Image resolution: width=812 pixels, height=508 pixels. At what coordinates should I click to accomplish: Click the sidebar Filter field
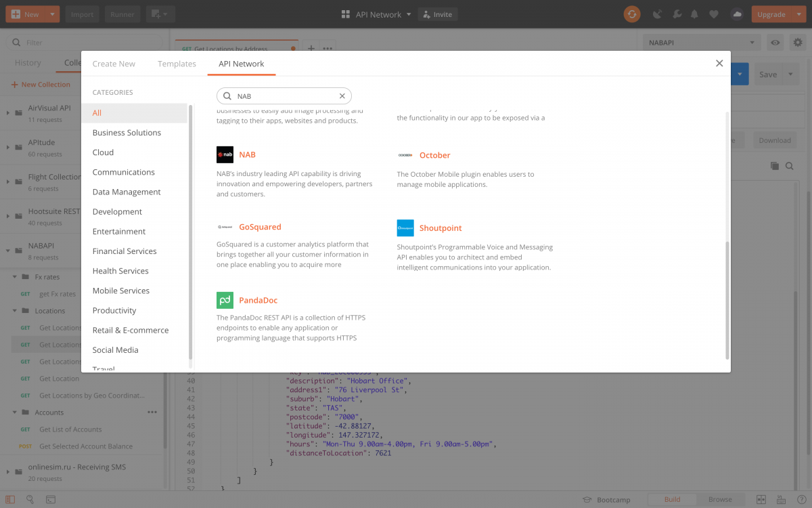pyautogui.click(x=84, y=43)
